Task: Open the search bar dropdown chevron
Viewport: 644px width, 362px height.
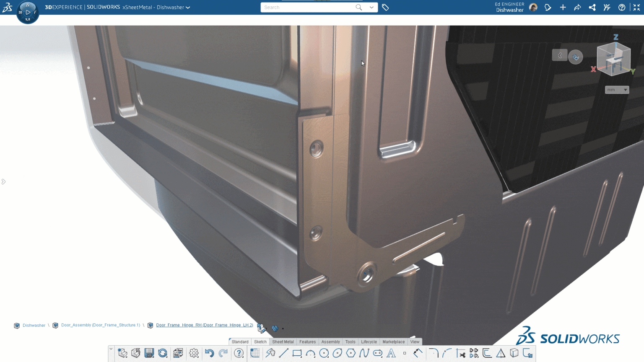Action: (x=371, y=7)
